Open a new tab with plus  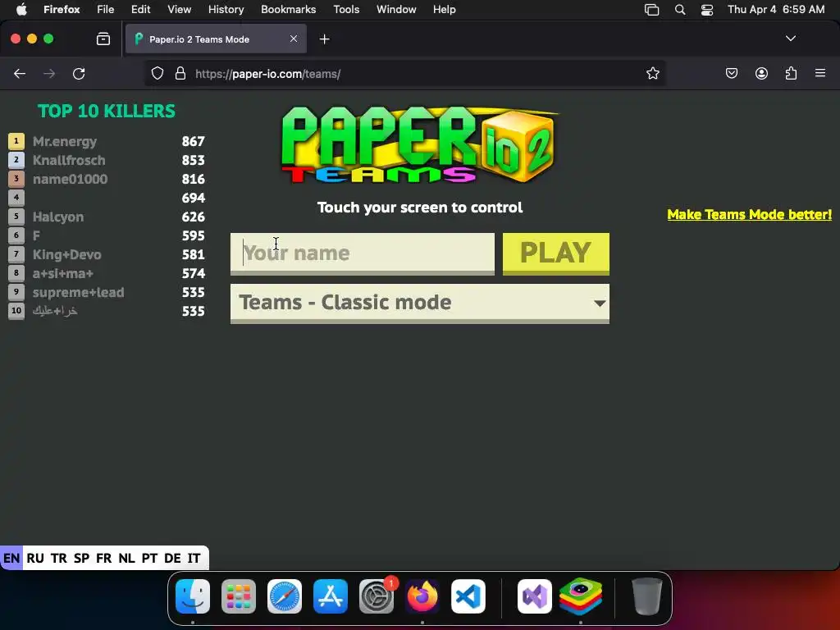pos(325,39)
